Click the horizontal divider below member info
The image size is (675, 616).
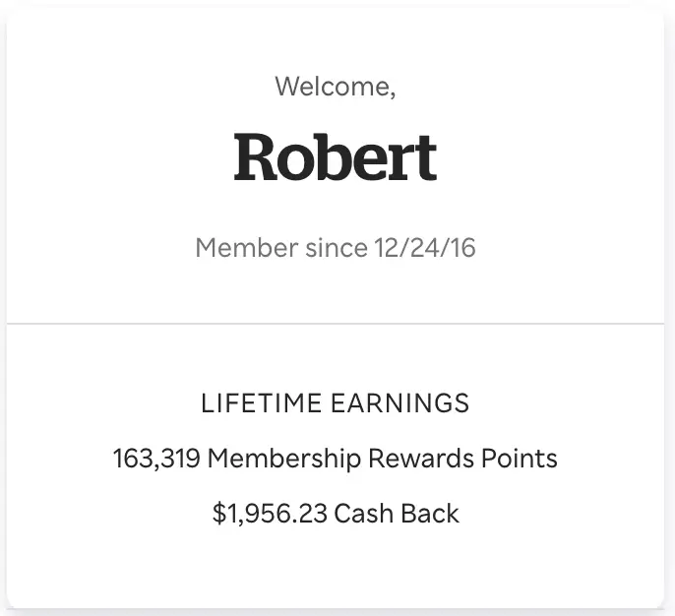click(336, 324)
